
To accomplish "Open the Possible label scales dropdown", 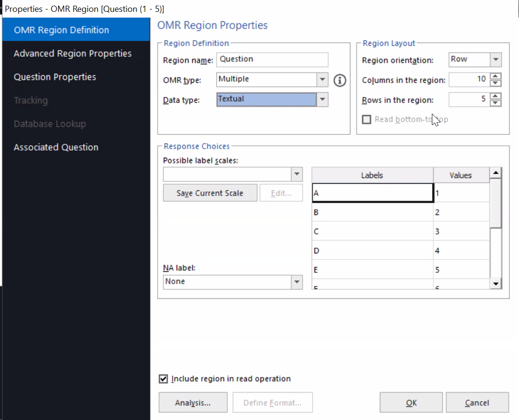I will (297, 174).
